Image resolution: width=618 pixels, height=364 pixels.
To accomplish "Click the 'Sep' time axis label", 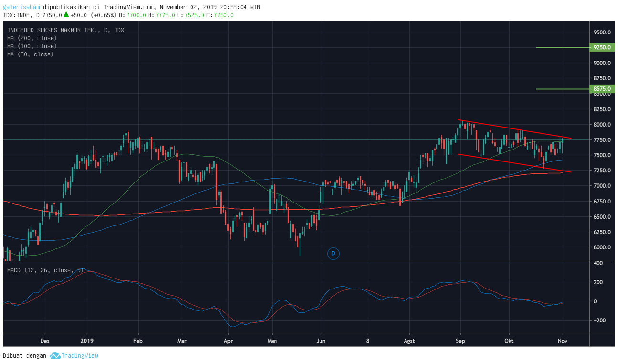I will 460,341.
